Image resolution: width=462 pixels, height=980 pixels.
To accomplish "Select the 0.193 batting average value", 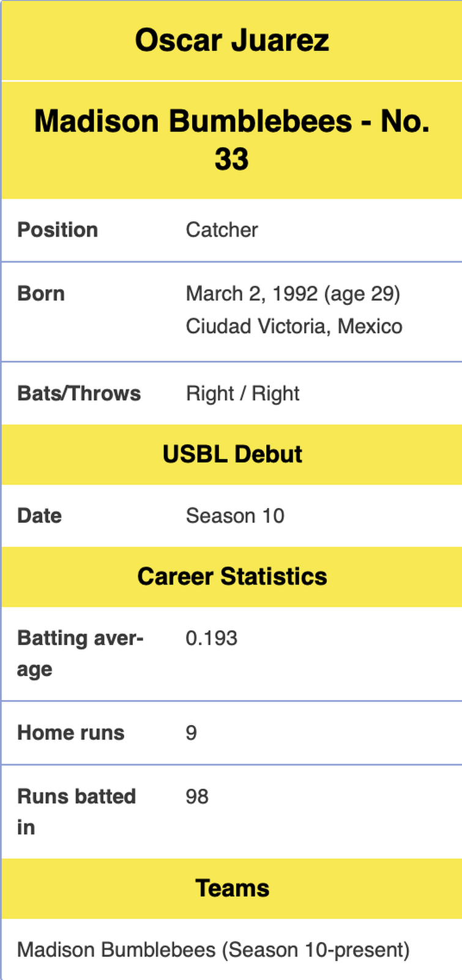I will pyautogui.click(x=211, y=638).
